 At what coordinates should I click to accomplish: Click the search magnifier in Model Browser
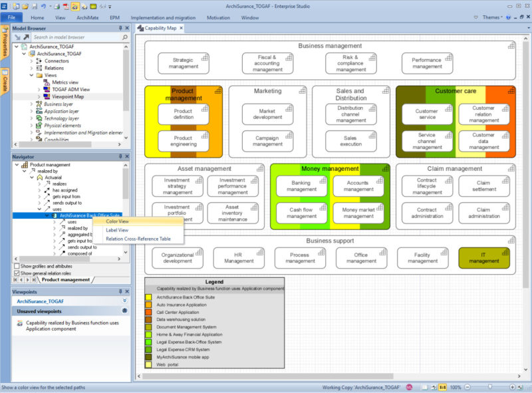(125, 37)
